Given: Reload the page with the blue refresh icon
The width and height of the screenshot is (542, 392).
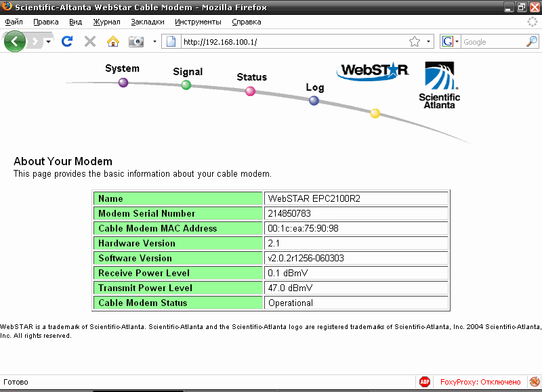Looking at the screenshot, I should tap(66, 41).
